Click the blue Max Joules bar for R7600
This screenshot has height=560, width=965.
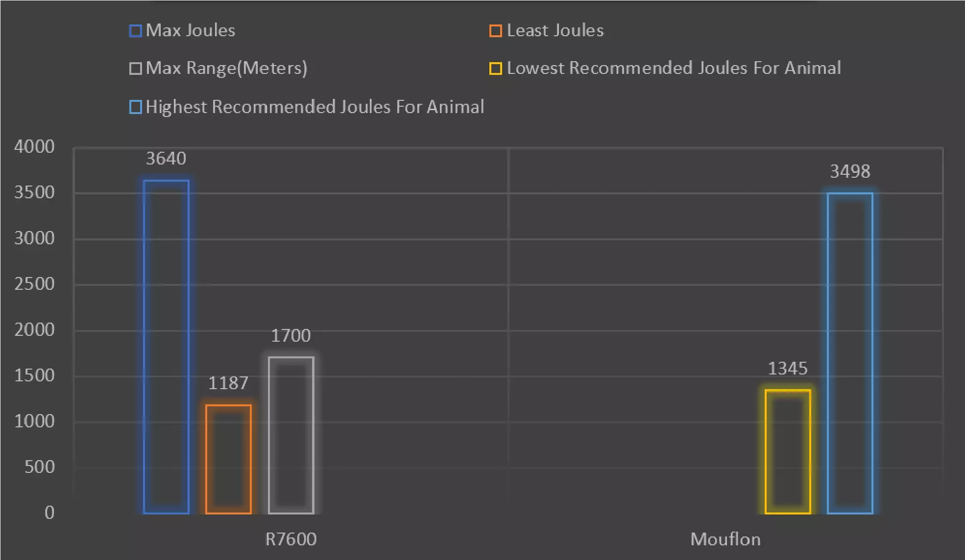(x=166, y=347)
